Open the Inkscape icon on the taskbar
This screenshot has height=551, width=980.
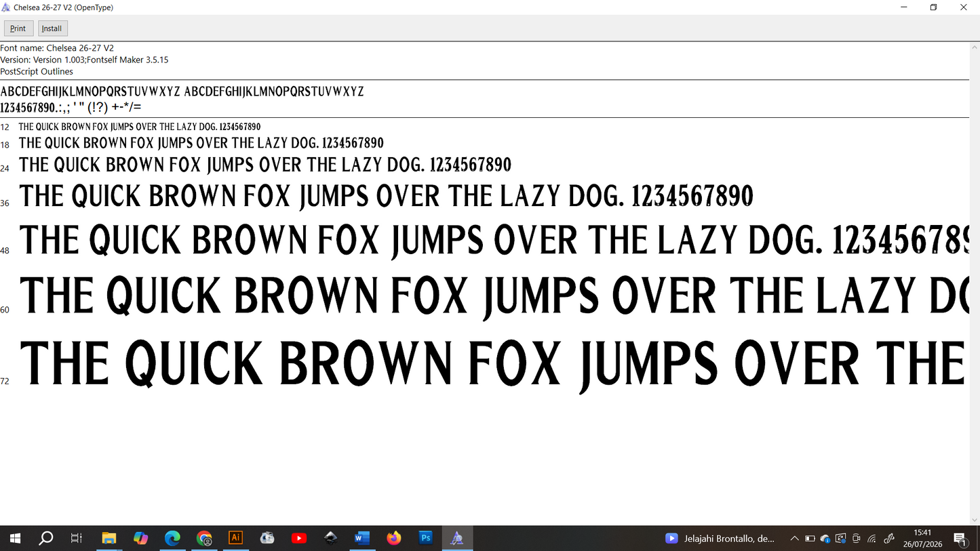[331, 538]
